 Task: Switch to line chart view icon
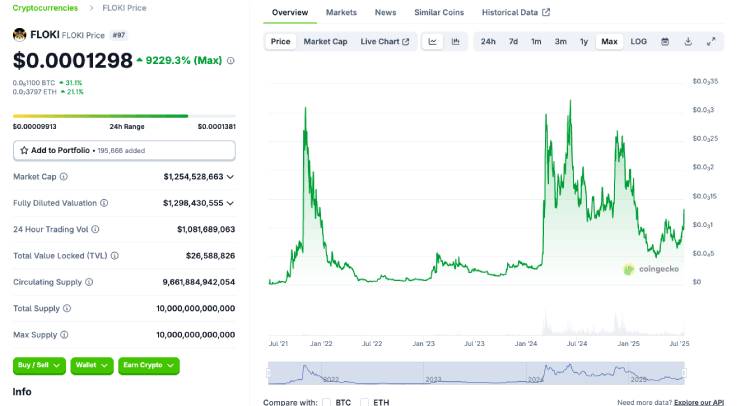(x=433, y=41)
